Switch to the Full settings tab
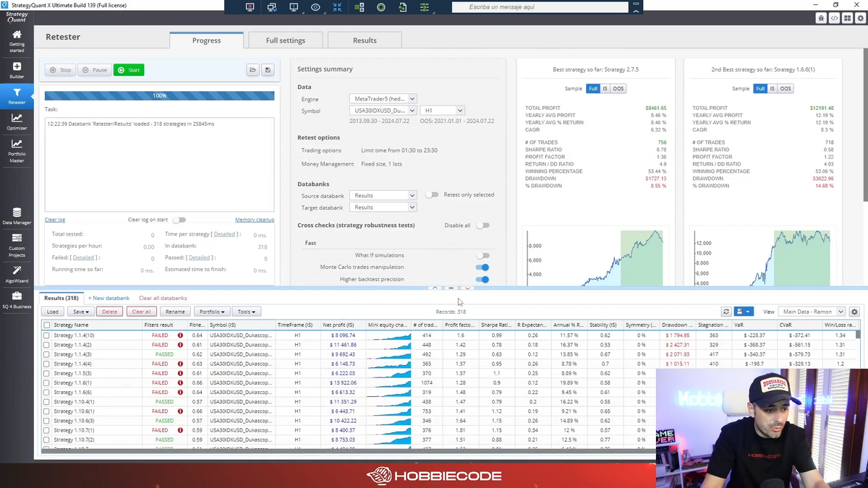Viewport: 868px width, 488px height. tap(286, 40)
